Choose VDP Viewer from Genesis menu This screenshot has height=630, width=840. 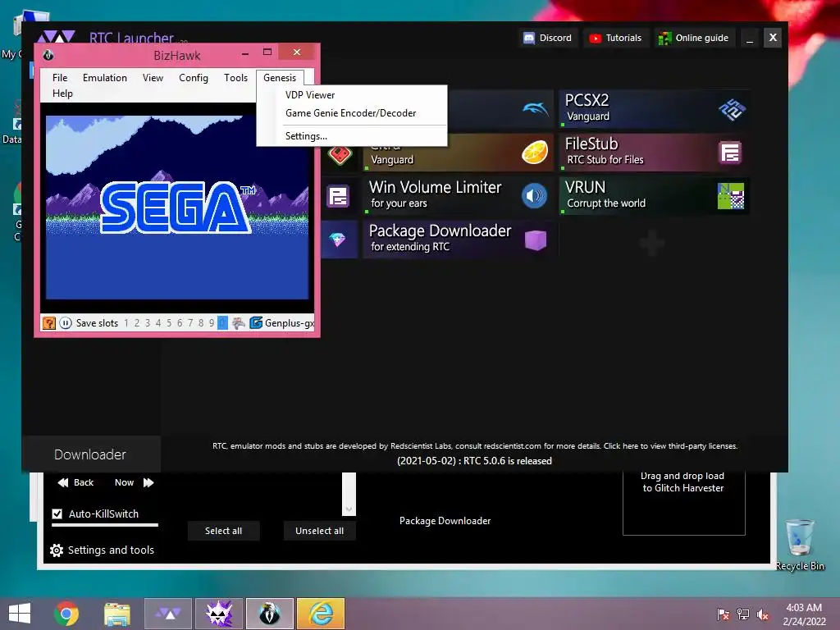tap(309, 95)
